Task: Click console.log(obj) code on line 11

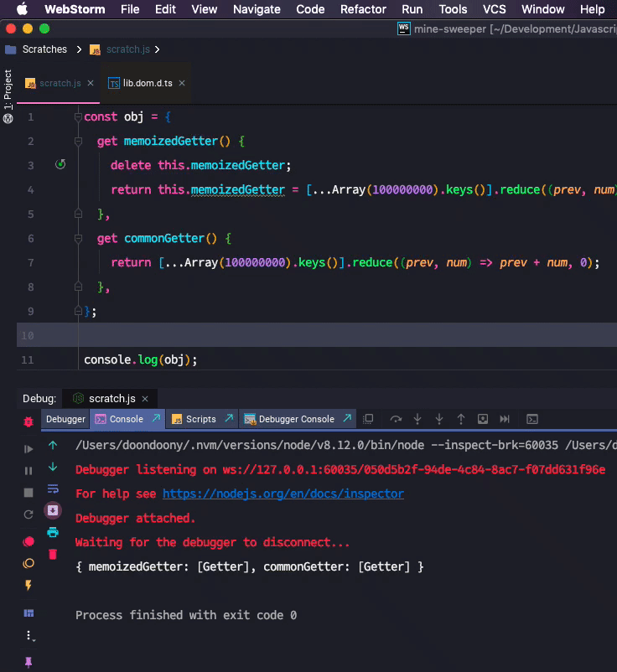Action: (x=140, y=359)
